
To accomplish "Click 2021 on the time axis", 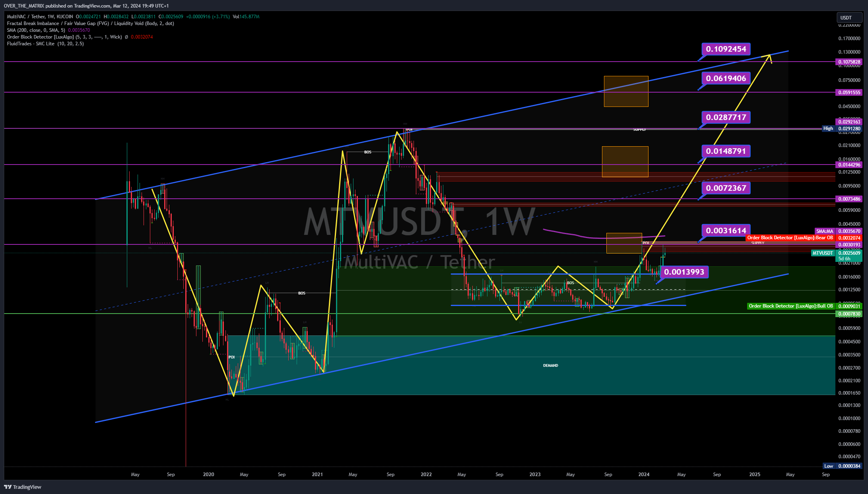I will click(317, 475).
